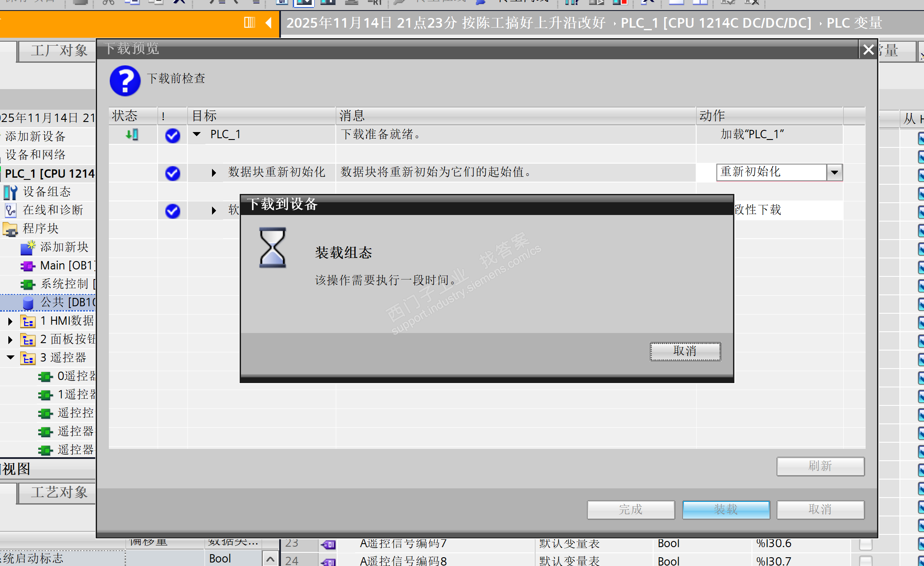
Task: Click the A遥控信号编码7 tag icon
Action: 328,545
